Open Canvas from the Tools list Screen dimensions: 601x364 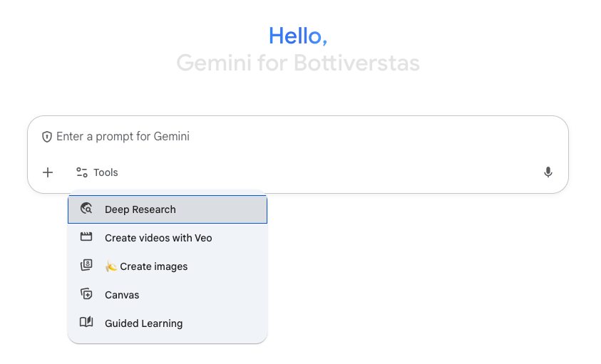click(122, 295)
